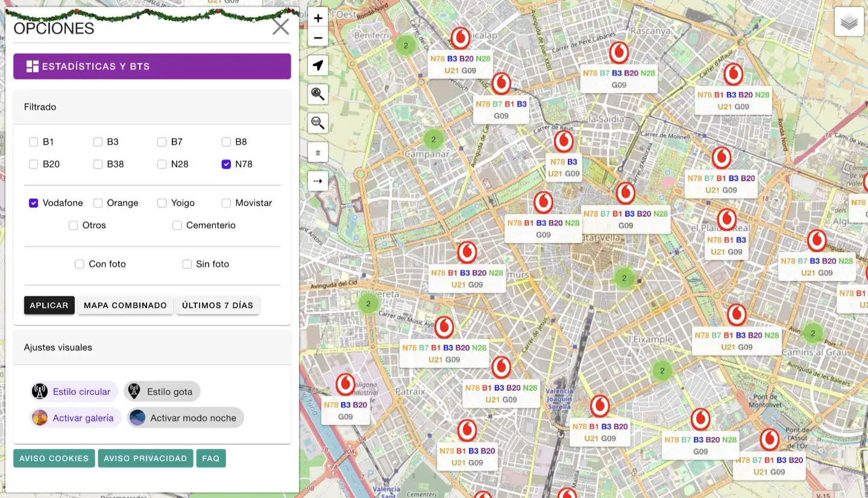
Task: Click the cluster marker in l'Eixample
Action: tap(662, 370)
